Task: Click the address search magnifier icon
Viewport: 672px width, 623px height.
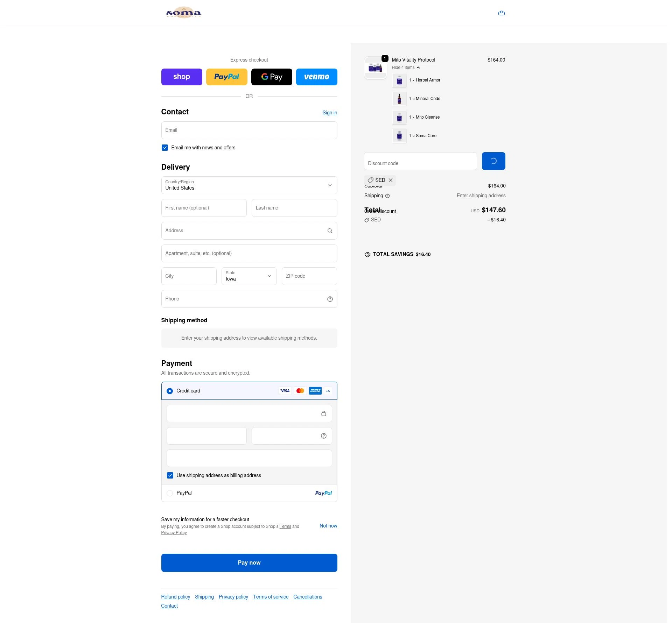Action: point(330,231)
